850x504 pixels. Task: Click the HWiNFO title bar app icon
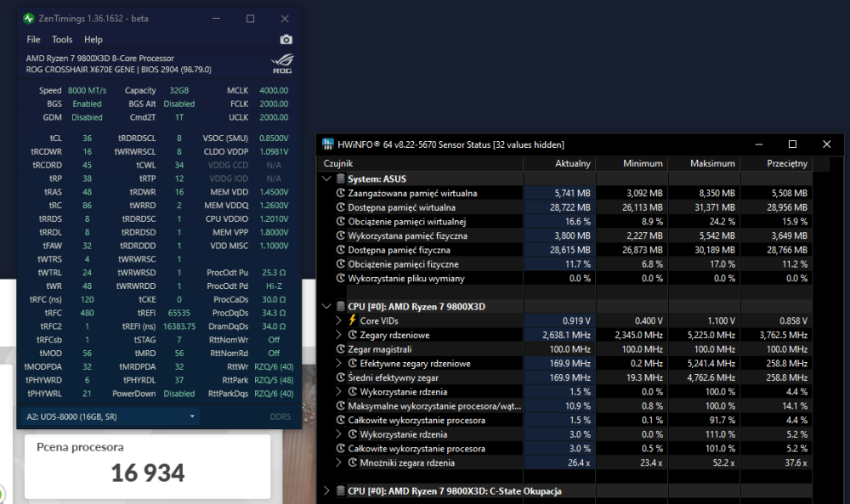coord(327,144)
